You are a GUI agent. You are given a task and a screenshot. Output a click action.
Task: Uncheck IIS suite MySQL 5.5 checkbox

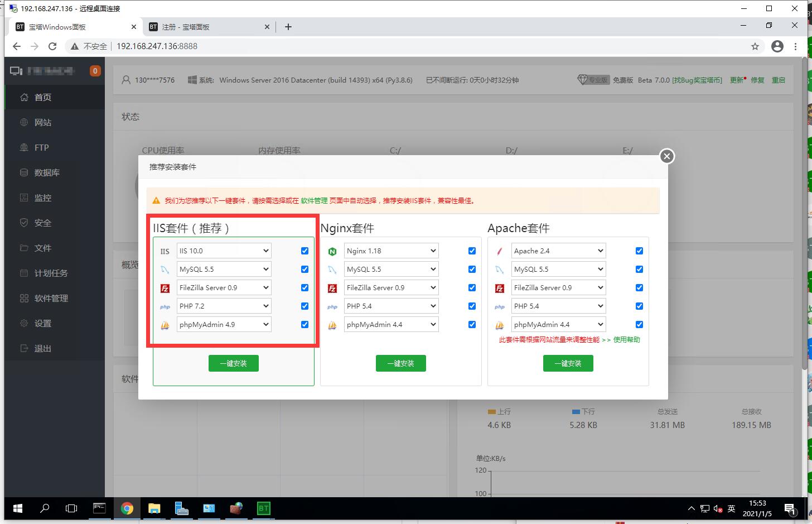[x=304, y=270]
